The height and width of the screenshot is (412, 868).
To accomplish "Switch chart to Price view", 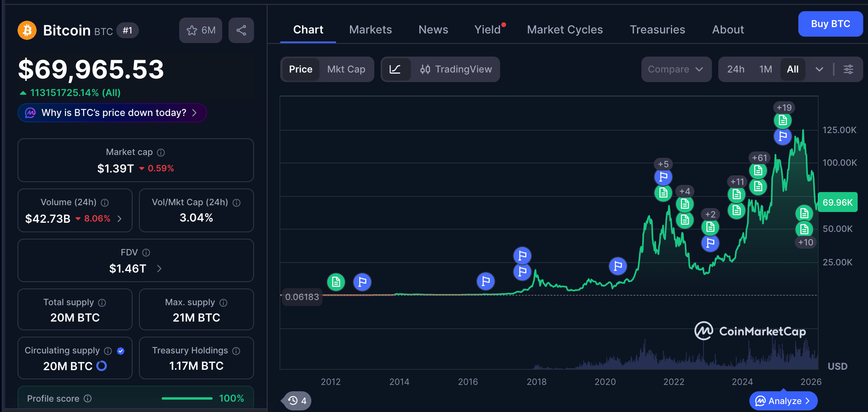I will [301, 69].
